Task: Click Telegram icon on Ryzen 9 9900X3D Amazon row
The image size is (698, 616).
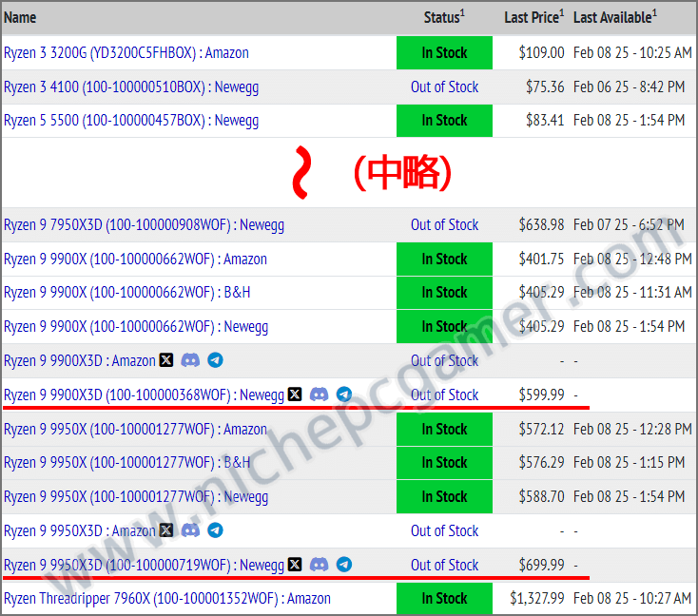Action: (x=216, y=360)
